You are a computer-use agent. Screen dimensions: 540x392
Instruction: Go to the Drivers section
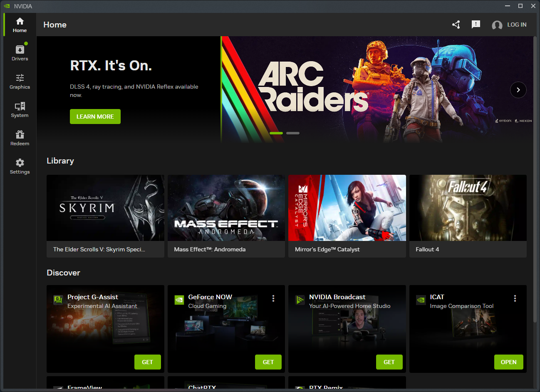pos(20,53)
